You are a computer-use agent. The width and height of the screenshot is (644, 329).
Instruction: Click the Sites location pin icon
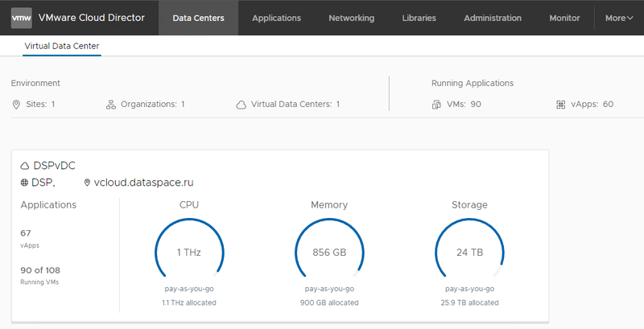pos(16,105)
